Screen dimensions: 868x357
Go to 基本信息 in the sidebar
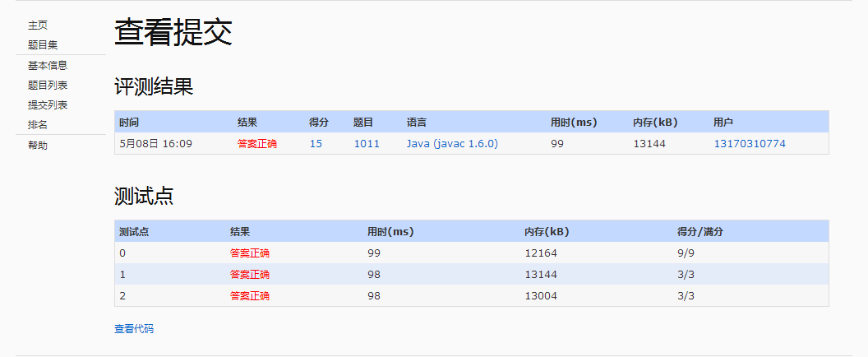(x=48, y=66)
